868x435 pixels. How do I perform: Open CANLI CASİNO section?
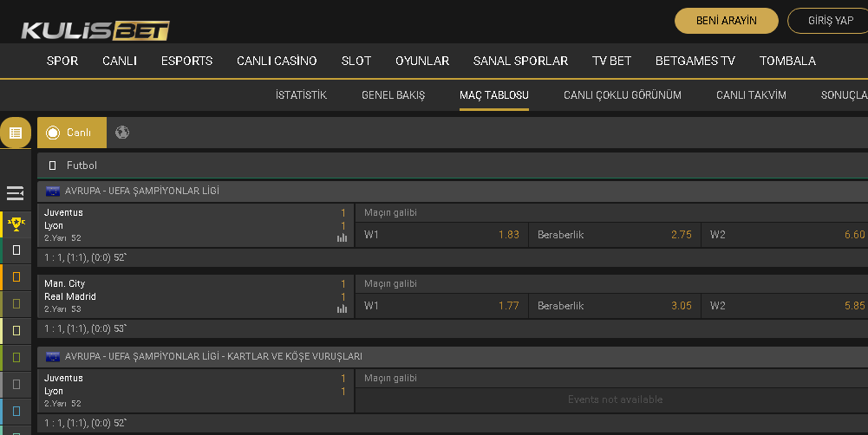277,61
